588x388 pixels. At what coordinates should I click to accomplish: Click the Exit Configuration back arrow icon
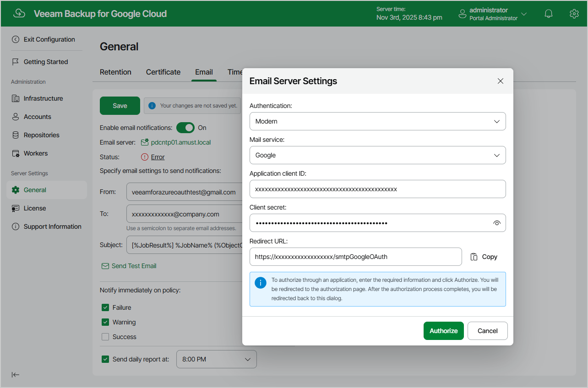tap(16, 39)
